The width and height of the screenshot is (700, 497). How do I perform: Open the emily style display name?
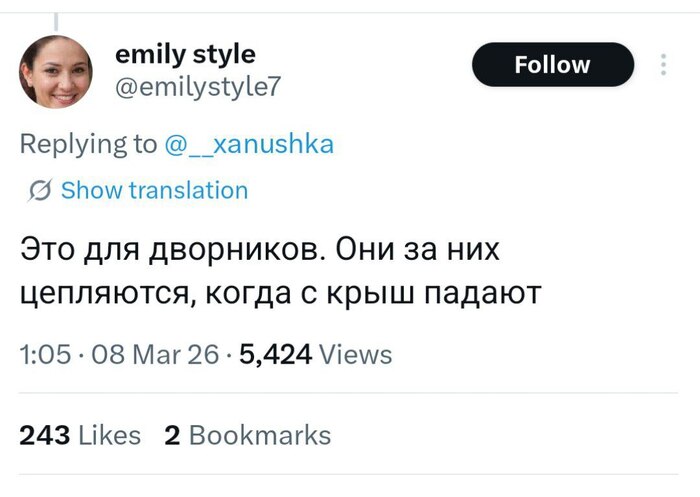click(x=185, y=53)
